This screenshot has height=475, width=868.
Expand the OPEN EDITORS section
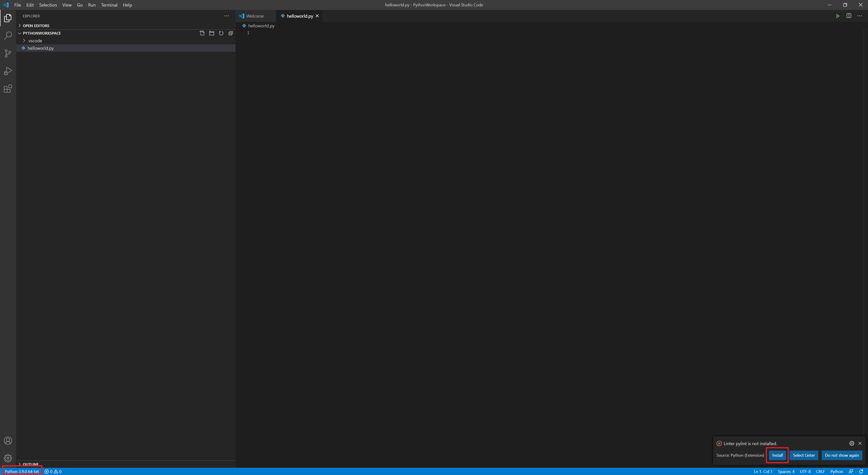(x=36, y=26)
